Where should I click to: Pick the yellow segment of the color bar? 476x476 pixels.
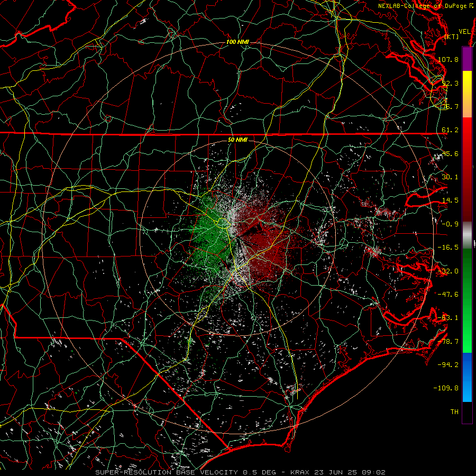467,94
